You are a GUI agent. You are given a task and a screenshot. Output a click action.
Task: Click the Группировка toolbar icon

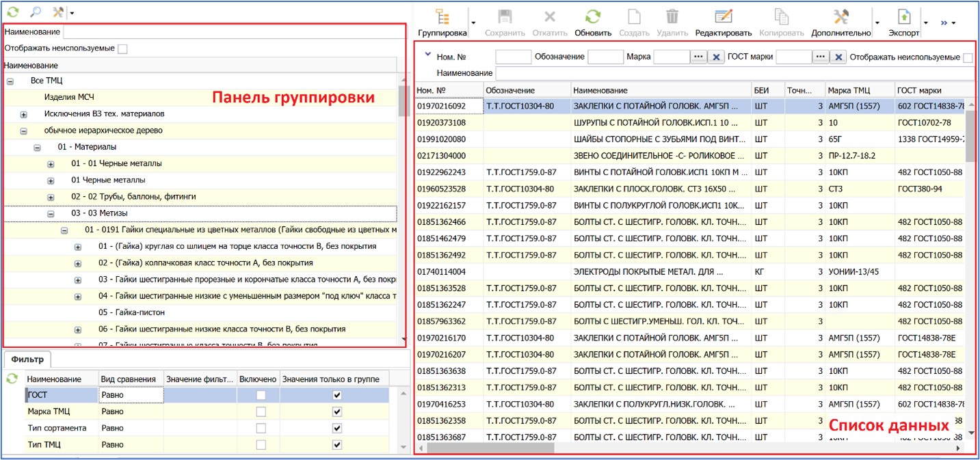(442, 18)
